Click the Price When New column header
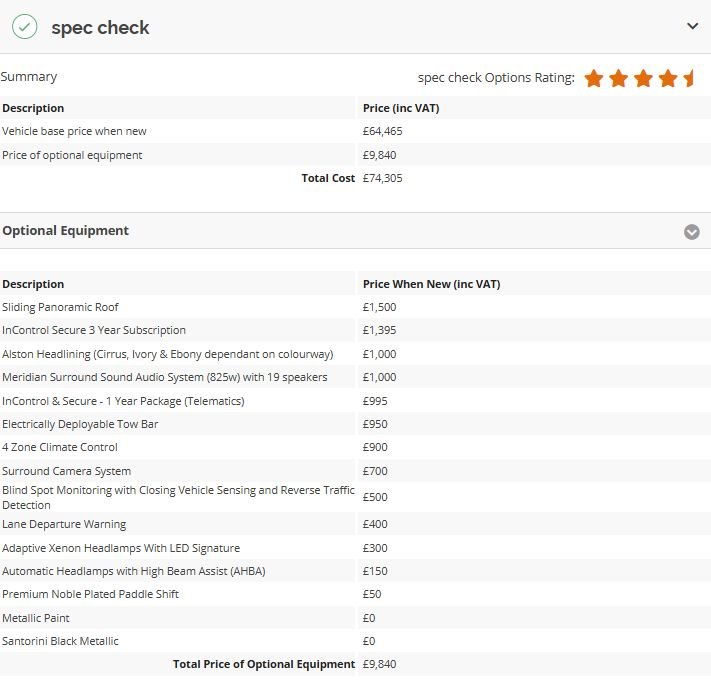Viewport: 711px width, 691px height. [431, 284]
